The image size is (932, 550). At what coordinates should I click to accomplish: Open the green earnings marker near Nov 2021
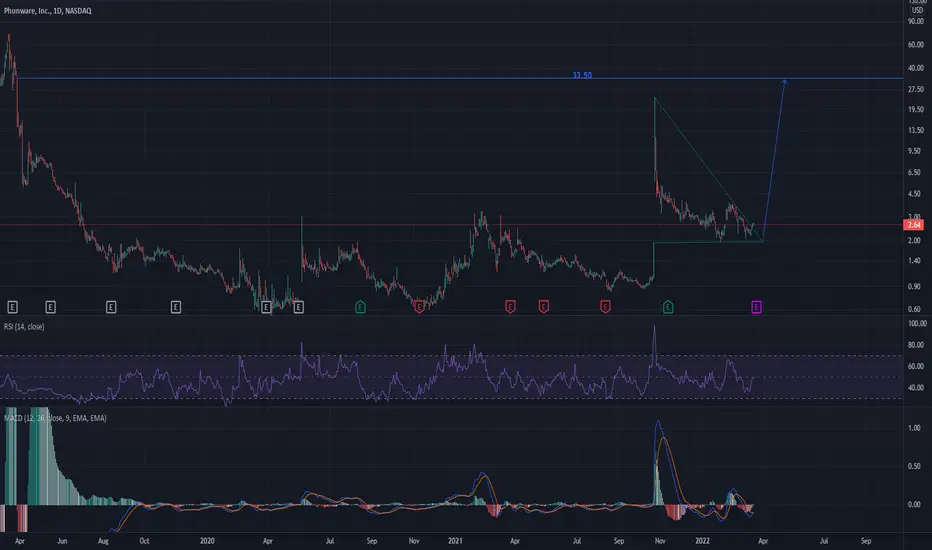668,307
